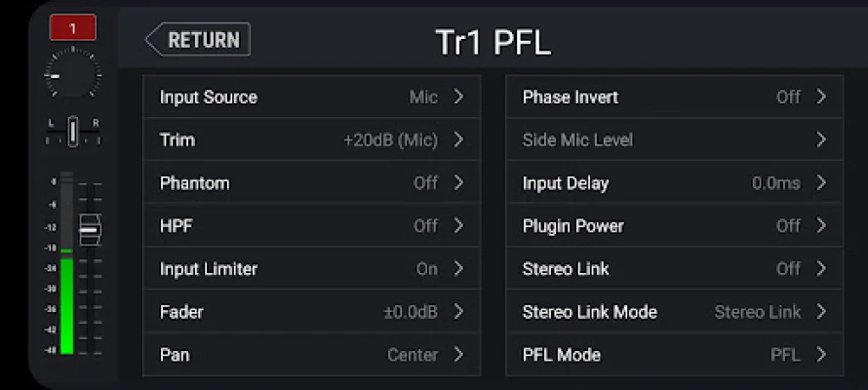Click the vertical fader handle
Image resolution: width=868 pixels, height=390 pixels.
pyautogui.click(x=89, y=229)
